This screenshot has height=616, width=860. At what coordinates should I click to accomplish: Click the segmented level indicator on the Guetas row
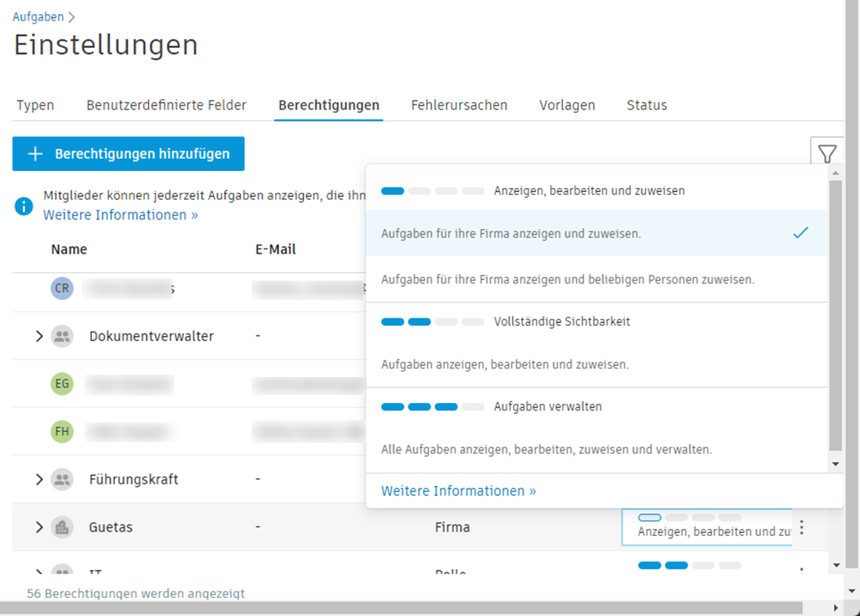[690, 517]
